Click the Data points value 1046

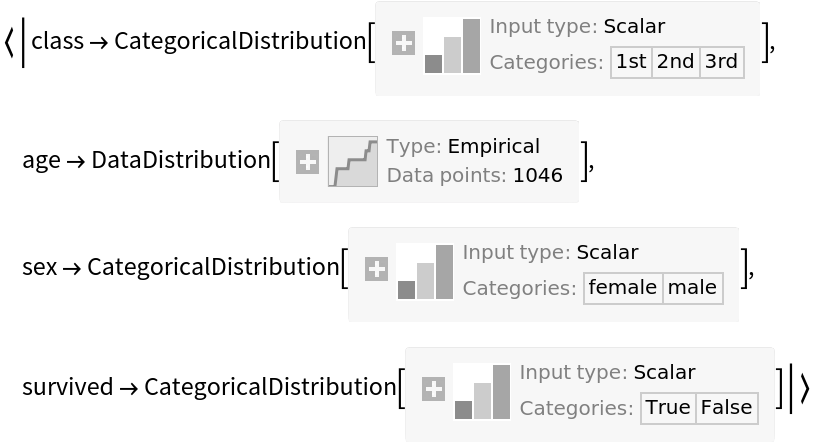(537, 176)
